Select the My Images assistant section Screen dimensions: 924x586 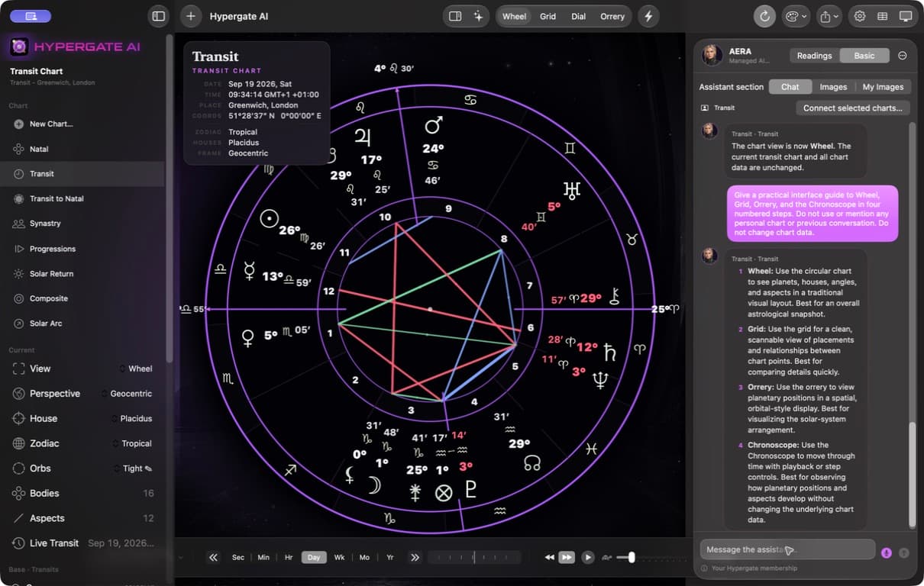pyautogui.click(x=884, y=87)
